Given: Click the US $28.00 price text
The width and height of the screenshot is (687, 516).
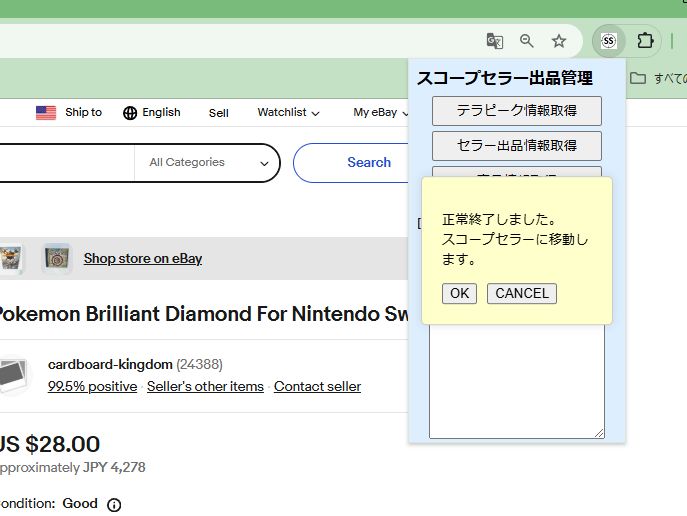Looking at the screenshot, I should [50, 444].
